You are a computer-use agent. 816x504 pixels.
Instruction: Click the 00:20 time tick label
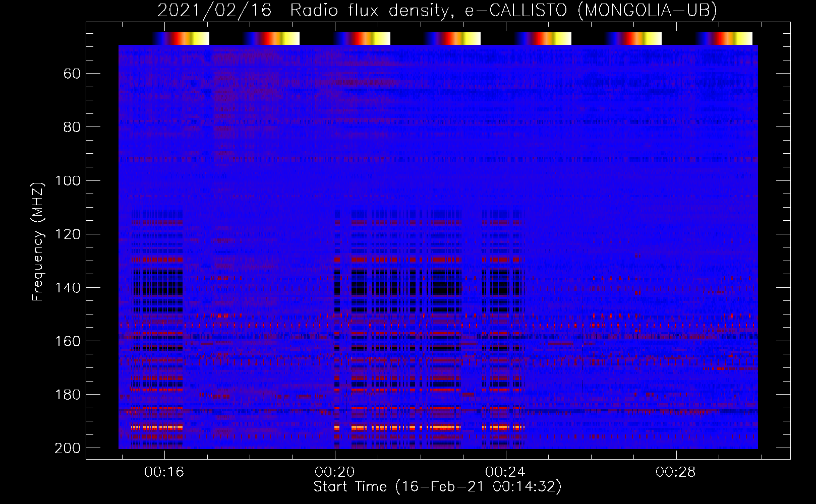click(335, 472)
